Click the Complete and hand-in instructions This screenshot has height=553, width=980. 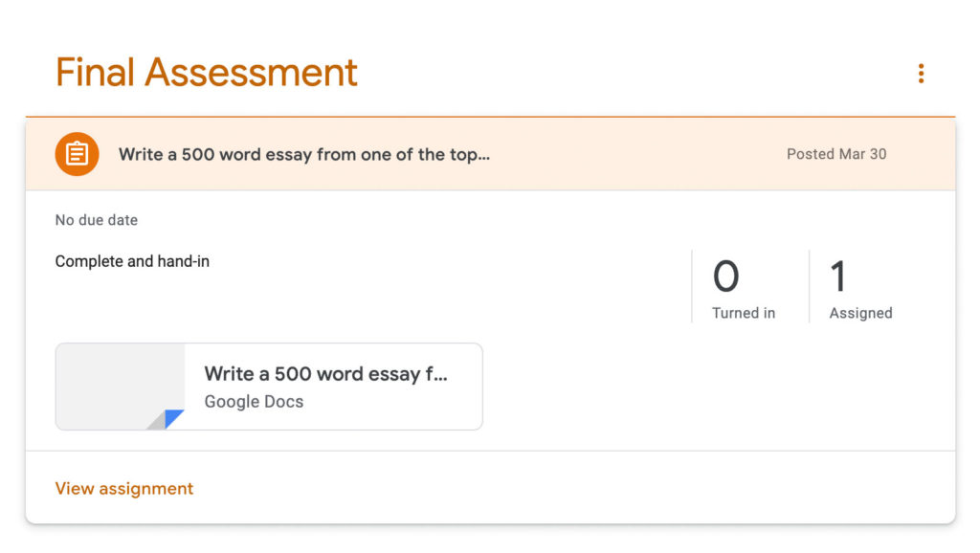tap(132, 260)
